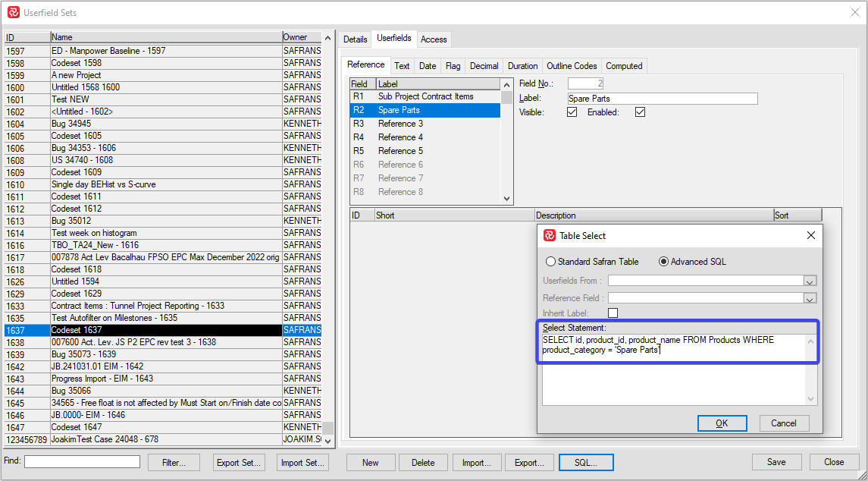Click the SQL... button
Viewport: 868px width, 481px height.
point(586,463)
